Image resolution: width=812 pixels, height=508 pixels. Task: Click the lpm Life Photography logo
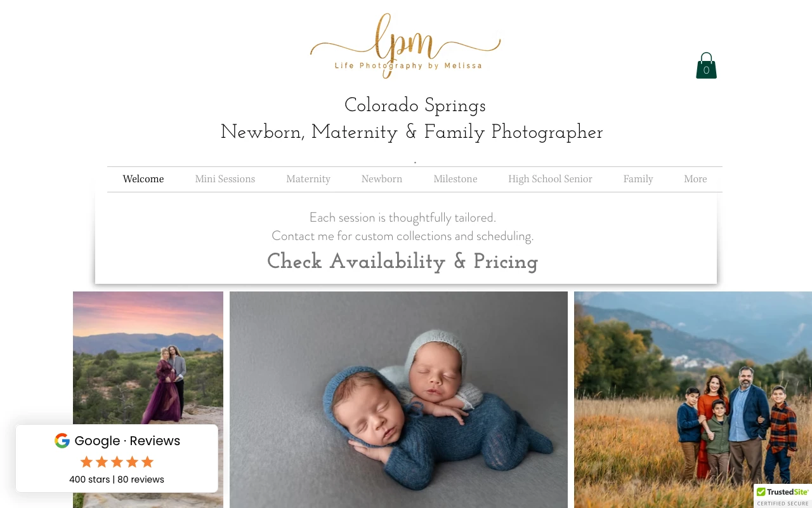click(405, 44)
